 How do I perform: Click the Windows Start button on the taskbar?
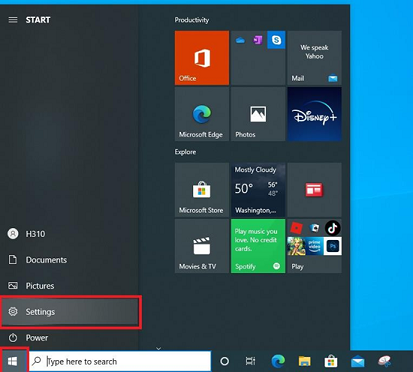click(x=13, y=361)
